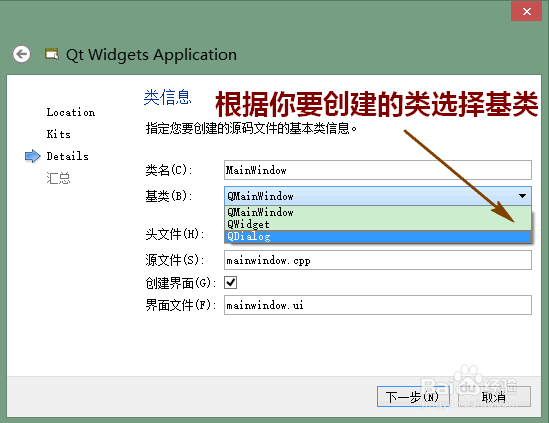Click the 汇总 step in sidebar
The height and width of the screenshot is (423, 549).
click(x=58, y=178)
